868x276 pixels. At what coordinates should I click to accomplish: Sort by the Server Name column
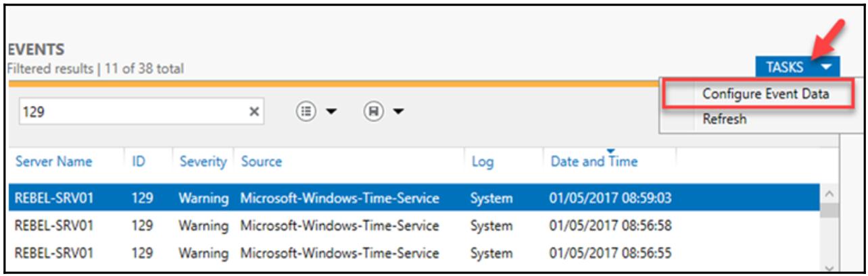(53, 162)
